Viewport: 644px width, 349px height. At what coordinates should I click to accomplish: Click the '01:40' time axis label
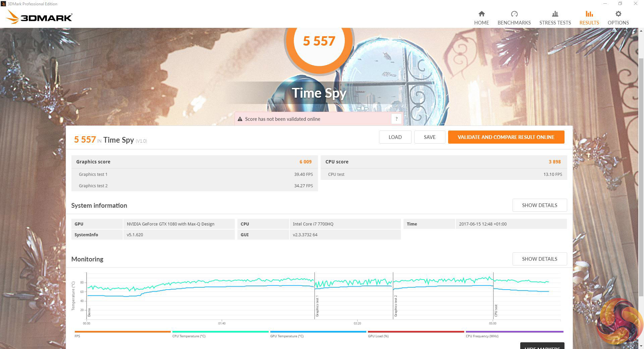click(x=222, y=323)
